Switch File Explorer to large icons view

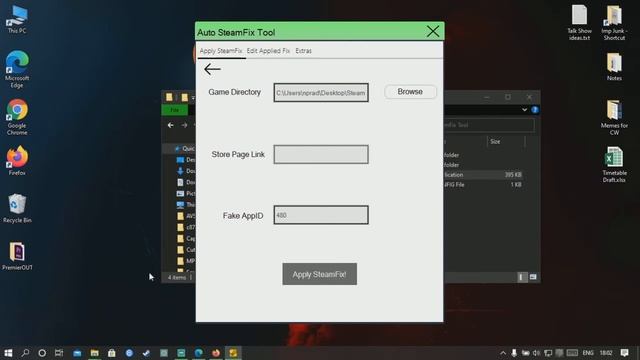tap(533, 277)
